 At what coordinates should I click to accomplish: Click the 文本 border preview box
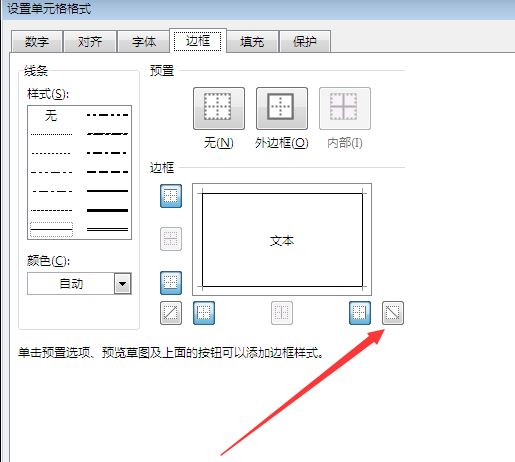[282, 240]
